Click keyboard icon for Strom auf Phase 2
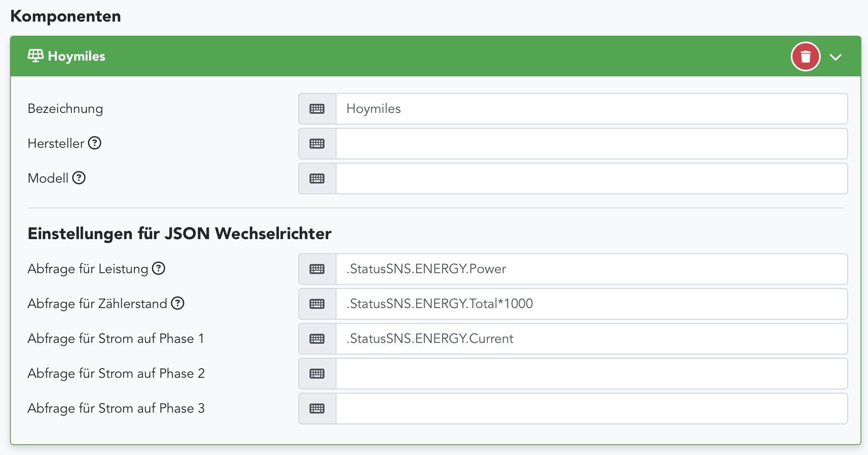 click(x=317, y=374)
